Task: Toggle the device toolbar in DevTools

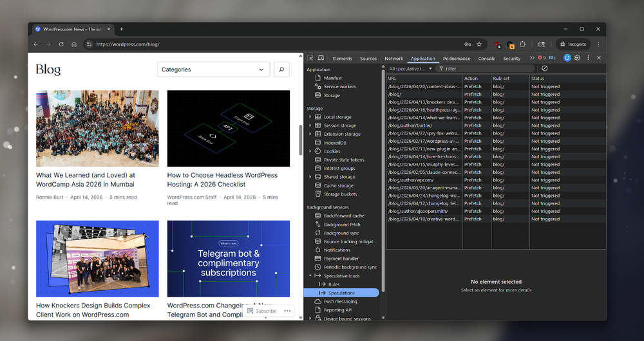Action: click(321, 59)
